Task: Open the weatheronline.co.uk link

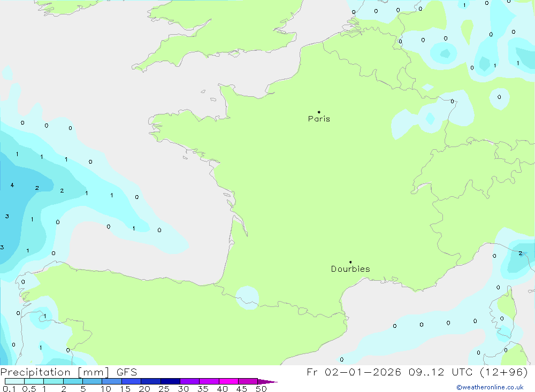Action: click(490, 387)
